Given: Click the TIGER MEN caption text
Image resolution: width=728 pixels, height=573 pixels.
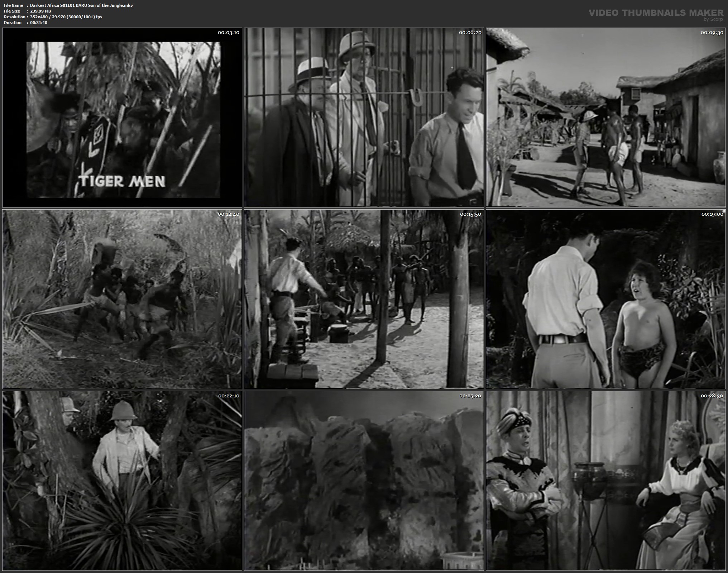Looking at the screenshot, I should 122,181.
